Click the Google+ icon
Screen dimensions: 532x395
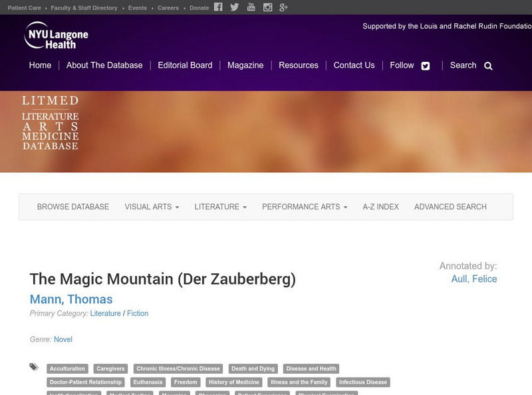tap(283, 7)
